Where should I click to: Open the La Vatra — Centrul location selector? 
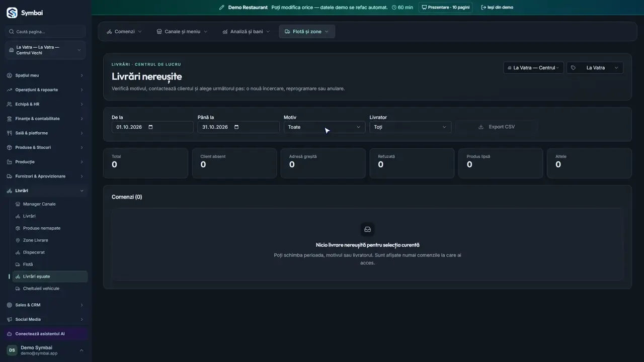533,68
